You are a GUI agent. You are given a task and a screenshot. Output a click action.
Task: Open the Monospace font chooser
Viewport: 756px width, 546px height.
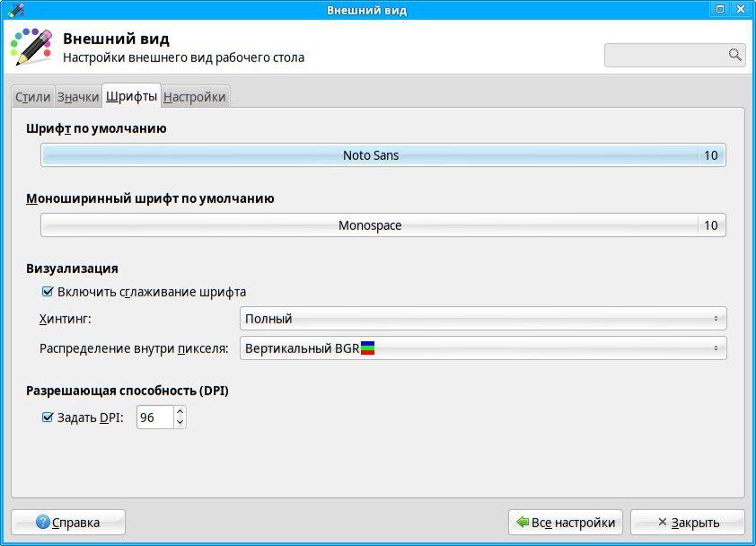[383, 225]
